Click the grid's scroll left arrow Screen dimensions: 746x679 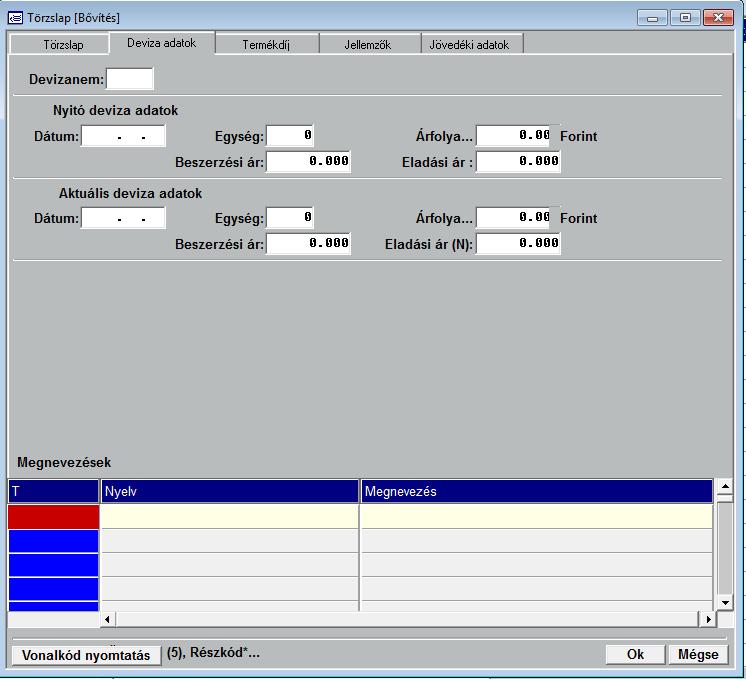pos(108,619)
